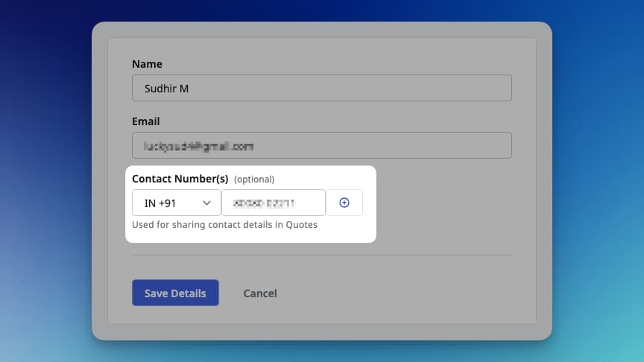Place cursor on the 'Sudhir M' text
Screen dimensions: 644x362
[166, 88]
